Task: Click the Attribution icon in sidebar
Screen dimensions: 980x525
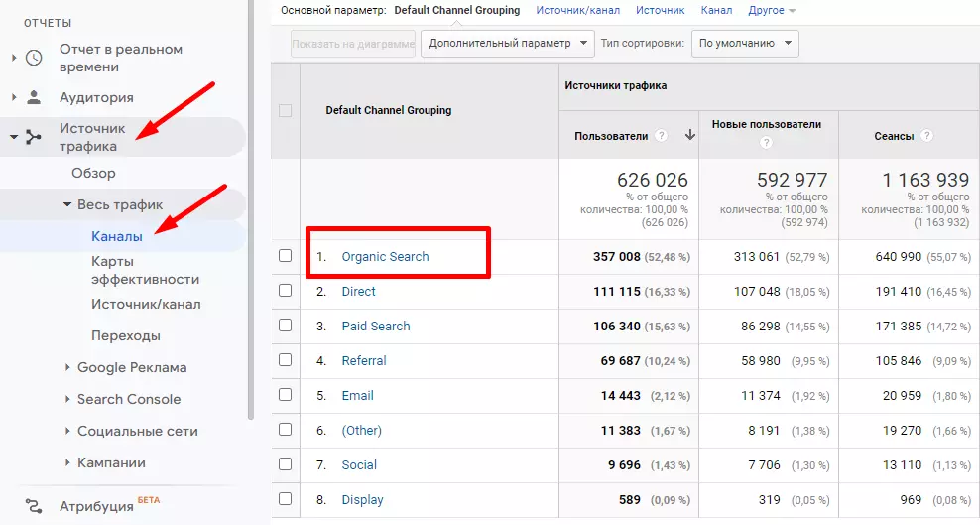Action: [x=34, y=505]
